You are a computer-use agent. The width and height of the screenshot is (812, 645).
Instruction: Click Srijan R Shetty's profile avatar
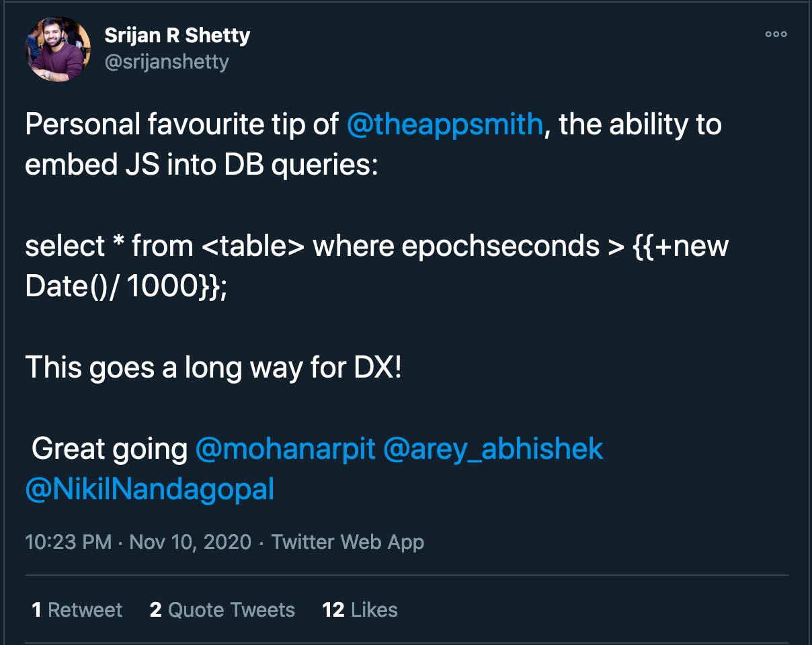pos(58,49)
